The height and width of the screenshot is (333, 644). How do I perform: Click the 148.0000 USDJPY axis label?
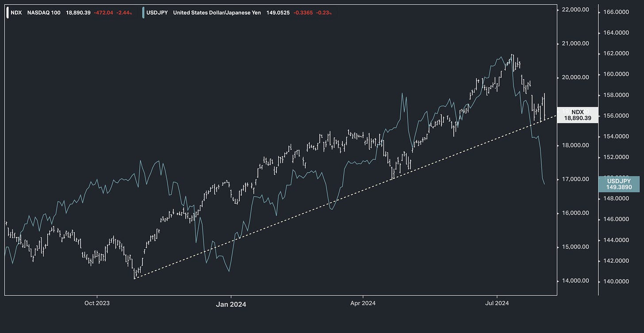[x=616, y=198]
